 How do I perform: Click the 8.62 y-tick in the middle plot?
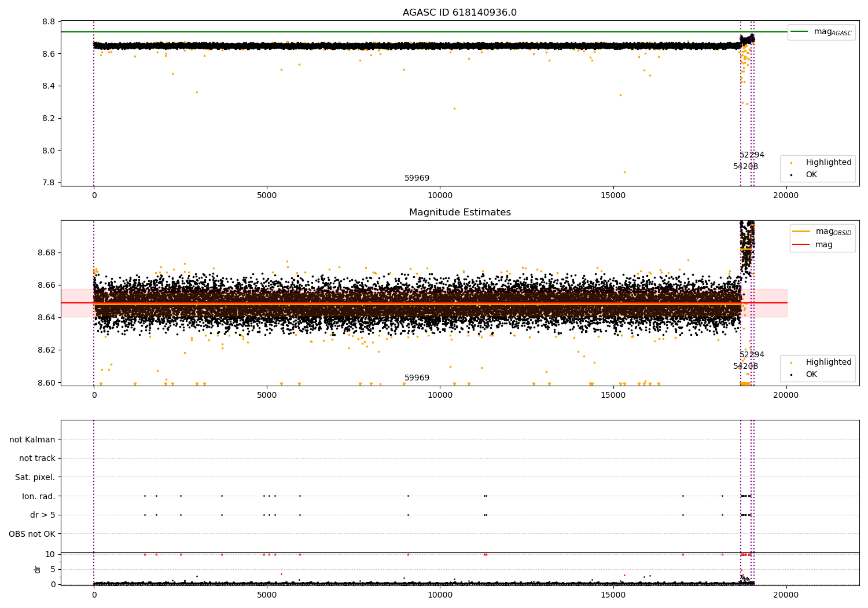pyautogui.click(x=46, y=350)
